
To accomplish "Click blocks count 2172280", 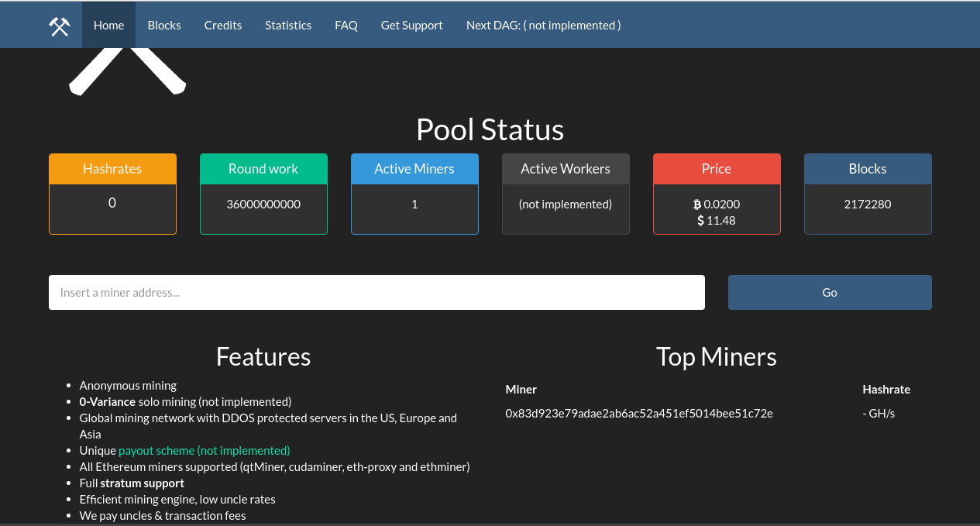I will 868,205.
